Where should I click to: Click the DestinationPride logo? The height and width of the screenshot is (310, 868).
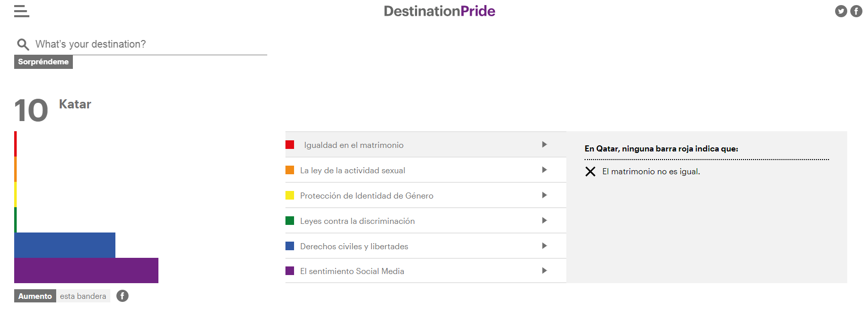click(x=439, y=11)
